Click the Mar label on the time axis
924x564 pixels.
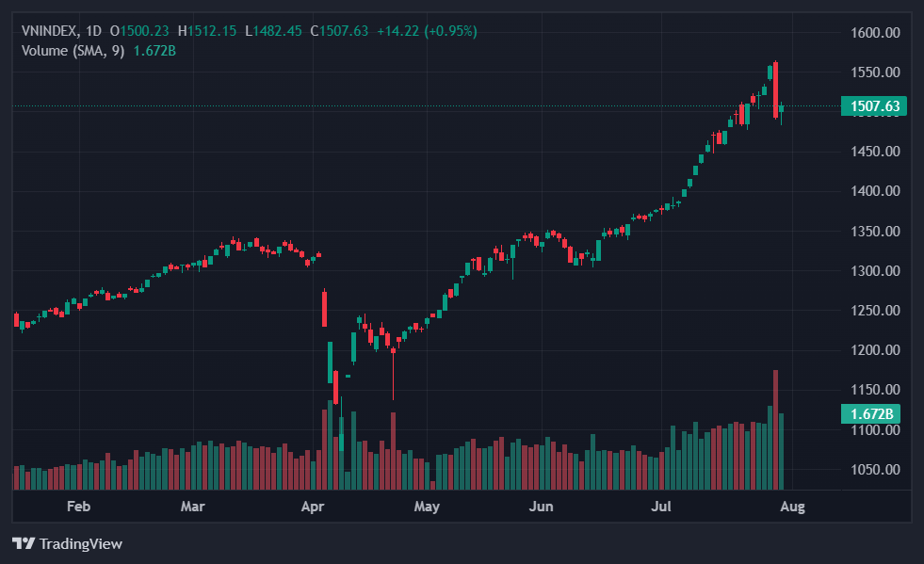193,507
